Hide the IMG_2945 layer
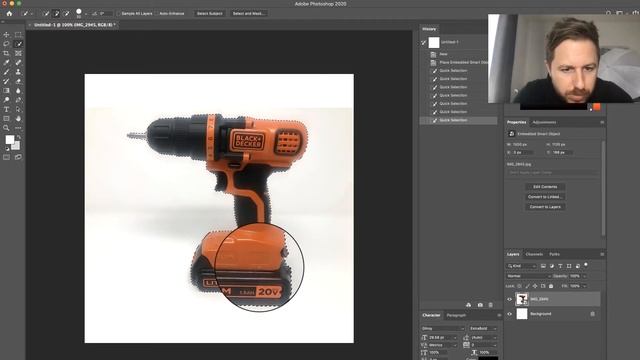The width and height of the screenshot is (640, 360). (509, 299)
